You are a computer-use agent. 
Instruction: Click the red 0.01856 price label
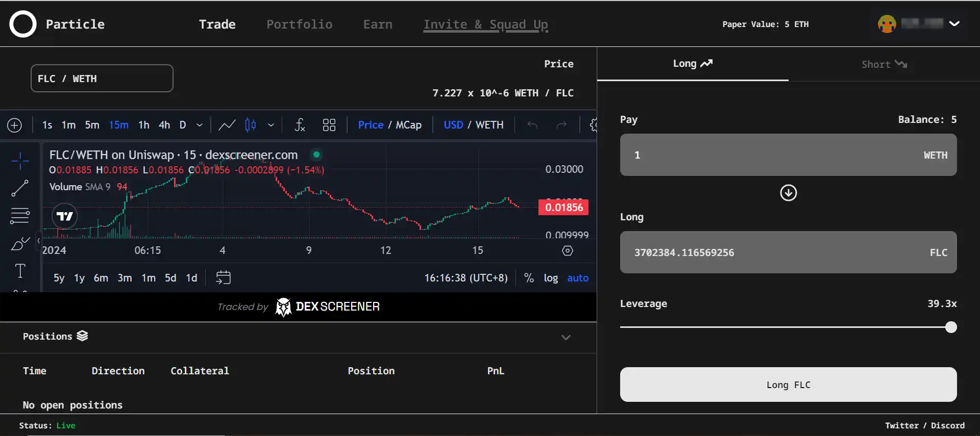[x=563, y=208]
